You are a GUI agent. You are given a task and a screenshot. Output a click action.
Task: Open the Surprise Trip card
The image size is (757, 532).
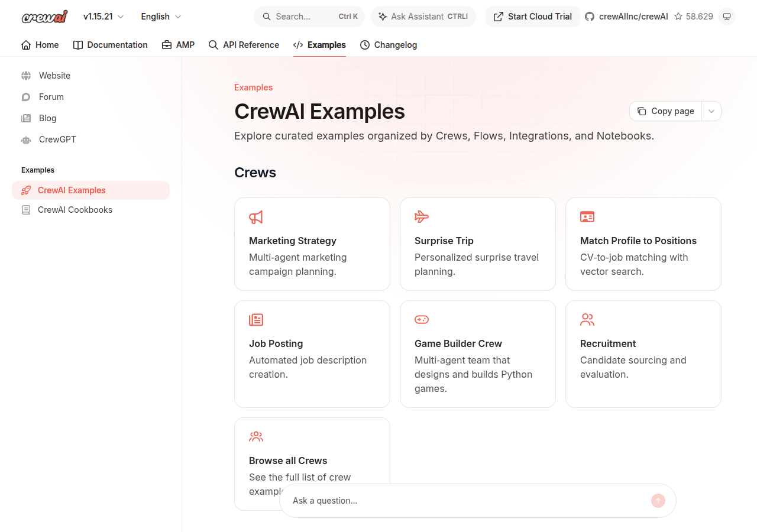pos(478,244)
